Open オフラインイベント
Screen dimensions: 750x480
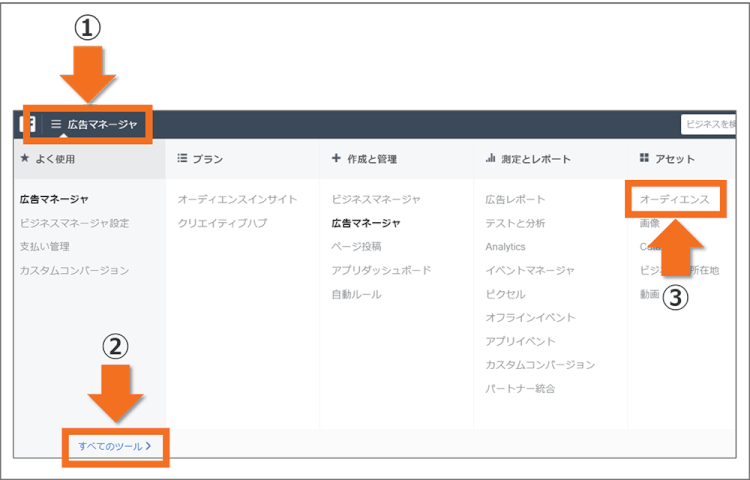click(530, 318)
